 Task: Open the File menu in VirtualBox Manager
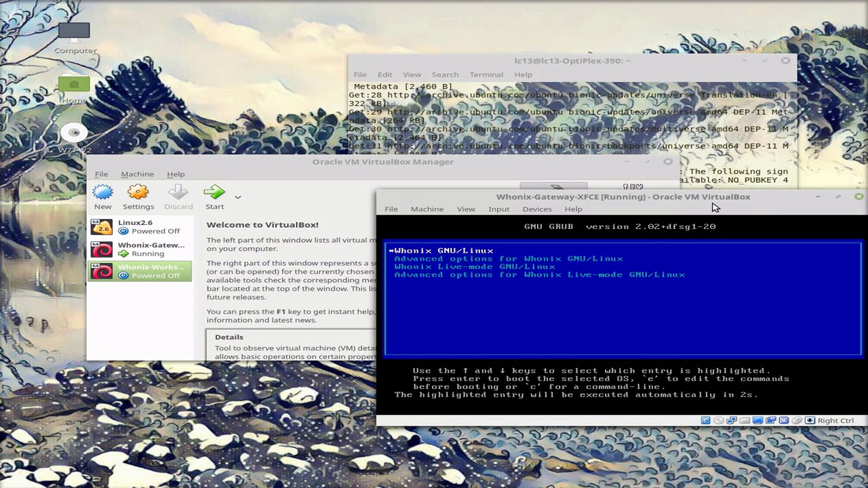pos(101,174)
